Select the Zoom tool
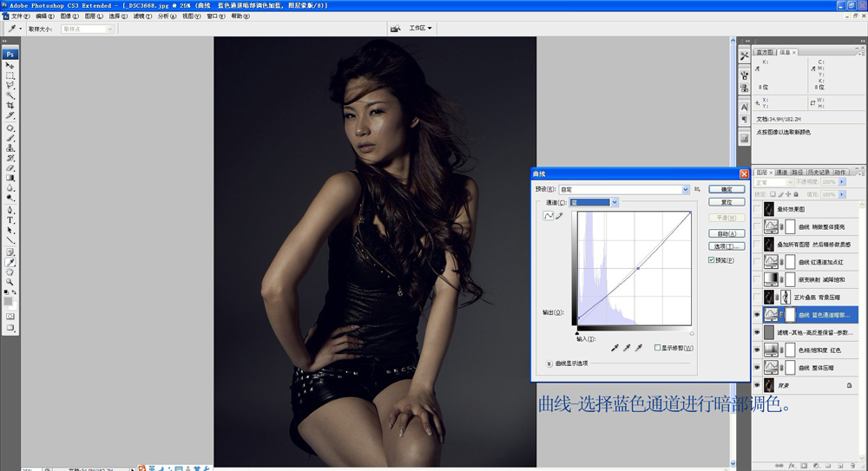This screenshot has width=868, height=471. [x=10, y=282]
